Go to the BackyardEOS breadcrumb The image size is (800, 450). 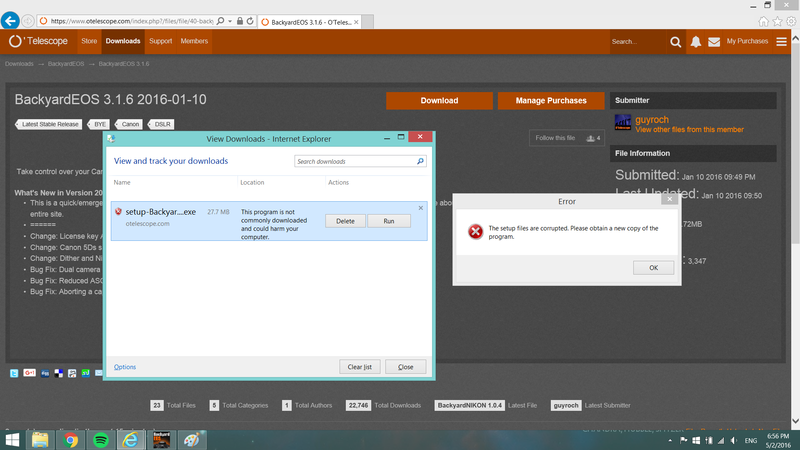pyautogui.click(x=66, y=64)
